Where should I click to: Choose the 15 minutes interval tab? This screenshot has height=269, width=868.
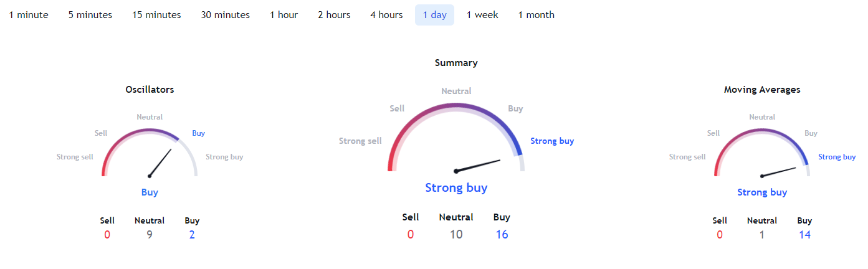coord(156,15)
